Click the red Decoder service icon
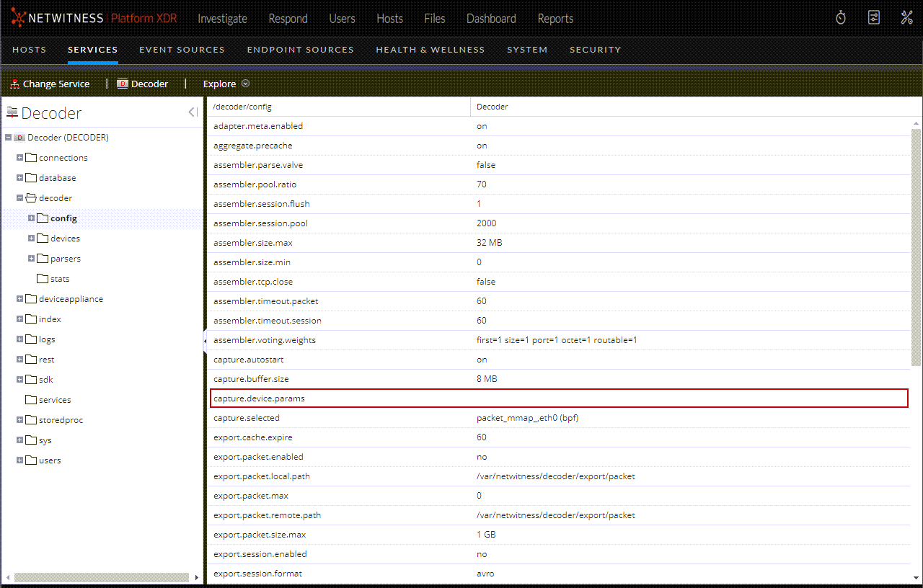 (121, 83)
